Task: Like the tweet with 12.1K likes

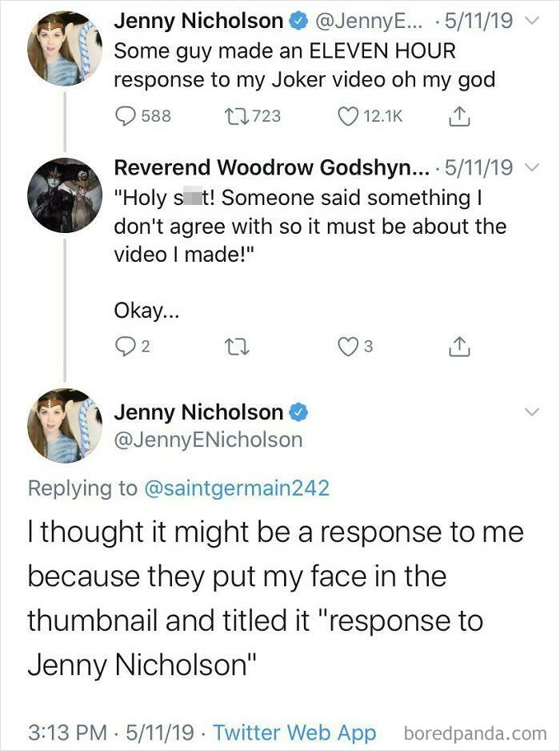Action: (348, 116)
